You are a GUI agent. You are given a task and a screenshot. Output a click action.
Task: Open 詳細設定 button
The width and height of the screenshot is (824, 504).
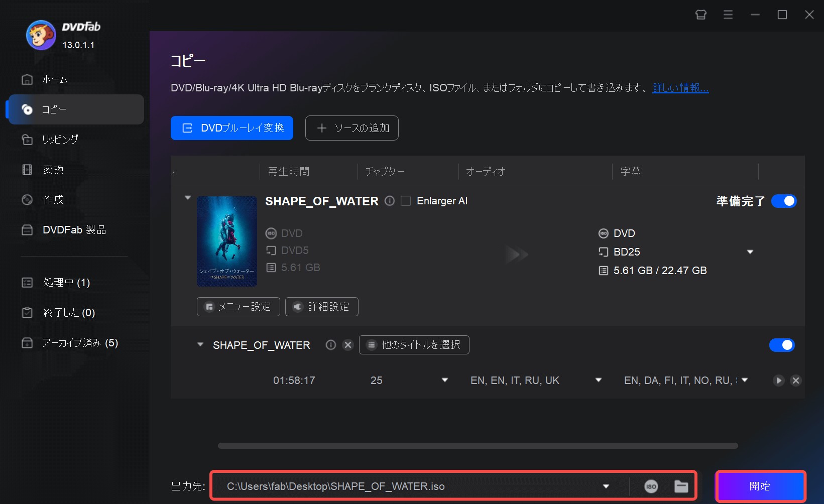click(x=322, y=307)
